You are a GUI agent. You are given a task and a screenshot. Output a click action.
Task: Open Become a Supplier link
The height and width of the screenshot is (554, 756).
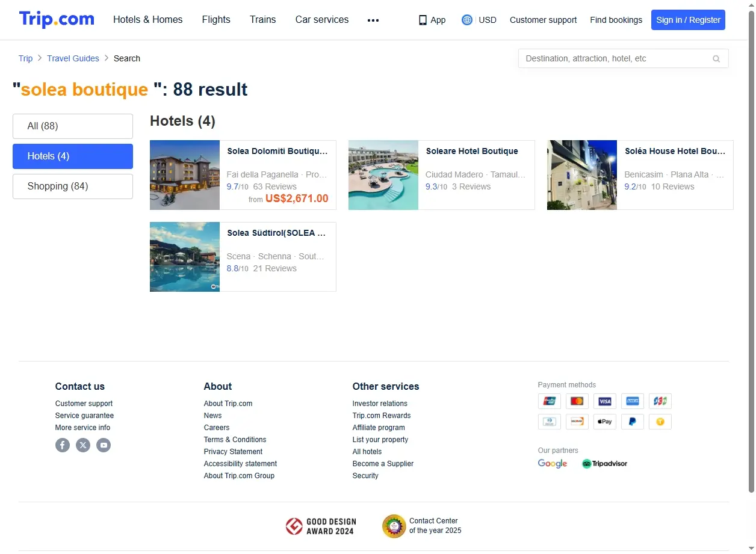coord(383,464)
